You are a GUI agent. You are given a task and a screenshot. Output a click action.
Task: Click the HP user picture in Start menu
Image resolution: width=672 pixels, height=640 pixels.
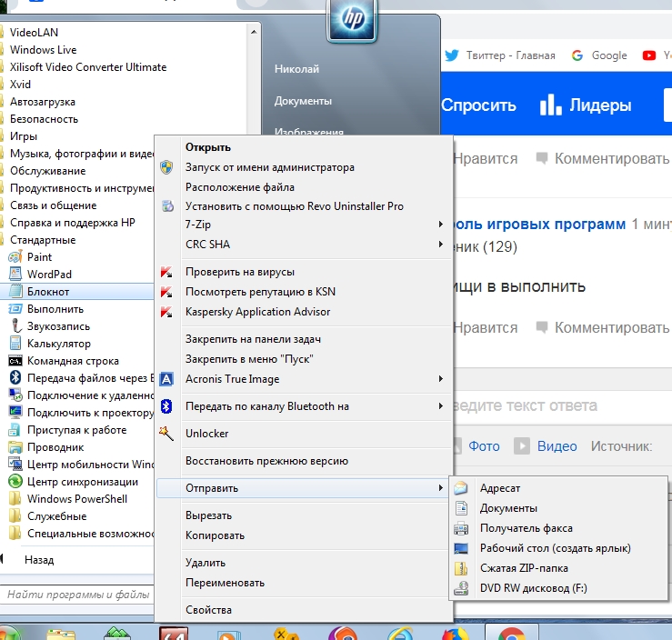point(352,20)
